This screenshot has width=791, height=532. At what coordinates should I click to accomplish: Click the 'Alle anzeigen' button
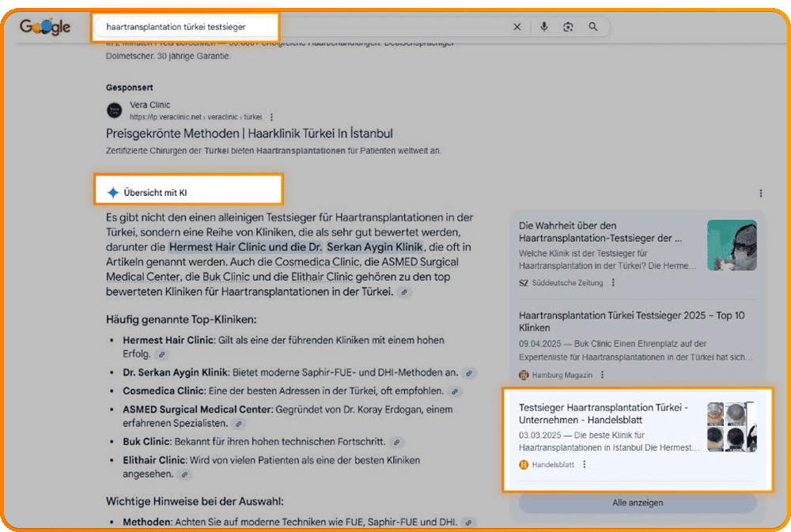(x=637, y=503)
